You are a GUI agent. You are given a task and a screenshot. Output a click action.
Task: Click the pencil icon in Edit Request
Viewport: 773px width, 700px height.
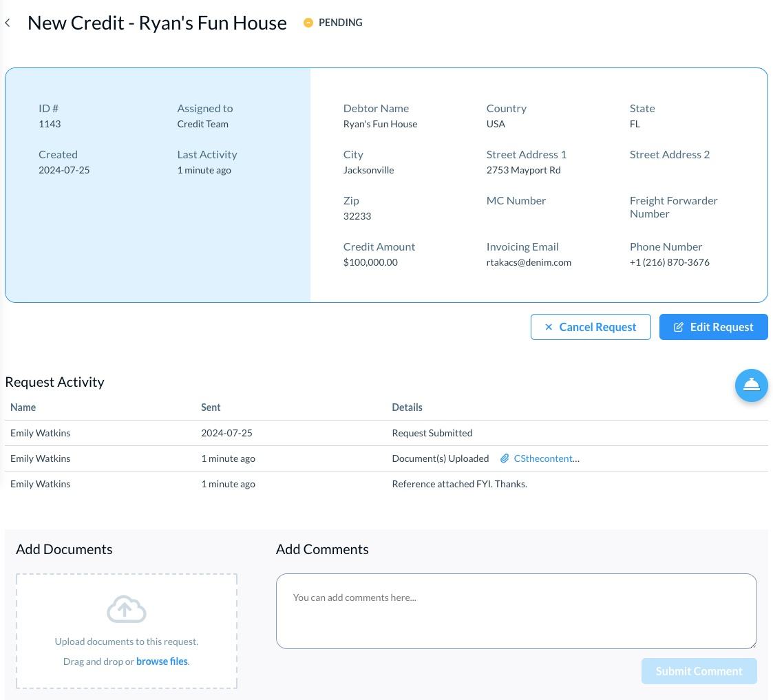point(679,327)
